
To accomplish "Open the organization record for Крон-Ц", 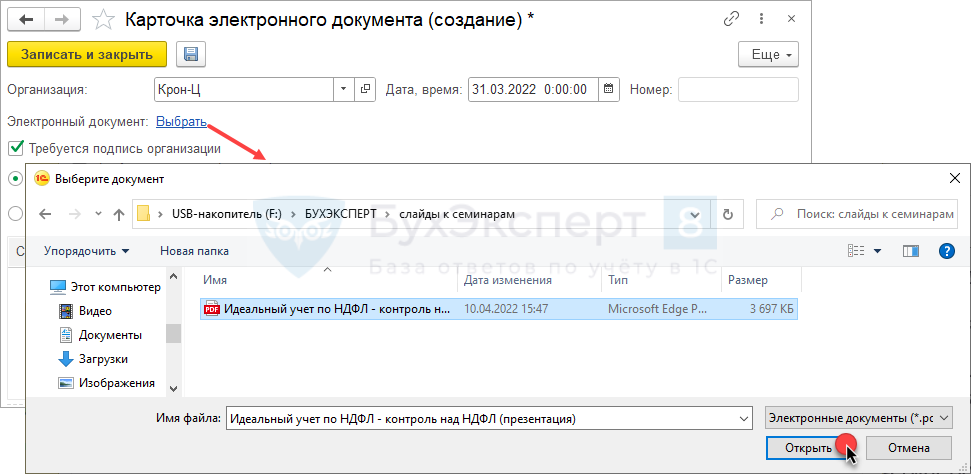I will pos(365,89).
